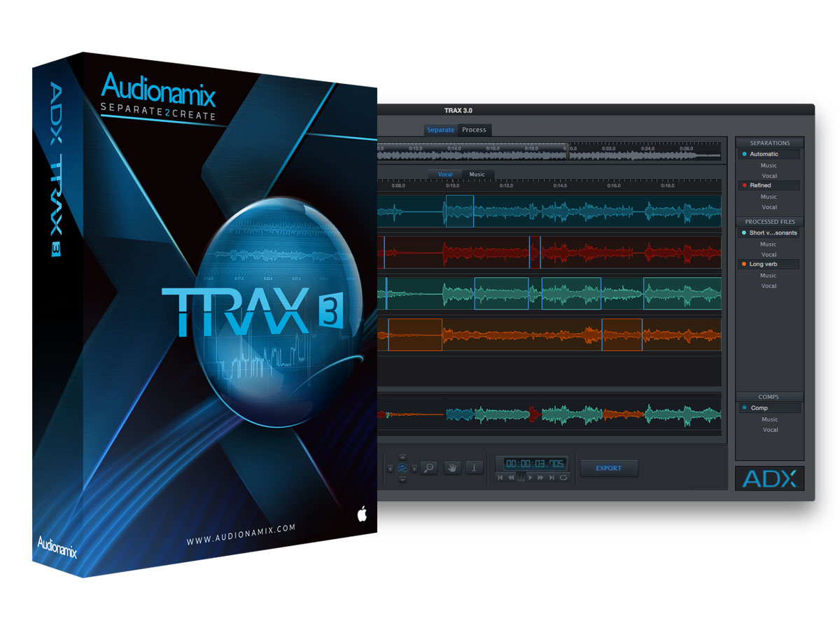The height and width of the screenshot is (630, 840).
Task: Click the multicolor comp waveform track
Action: [549, 413]
